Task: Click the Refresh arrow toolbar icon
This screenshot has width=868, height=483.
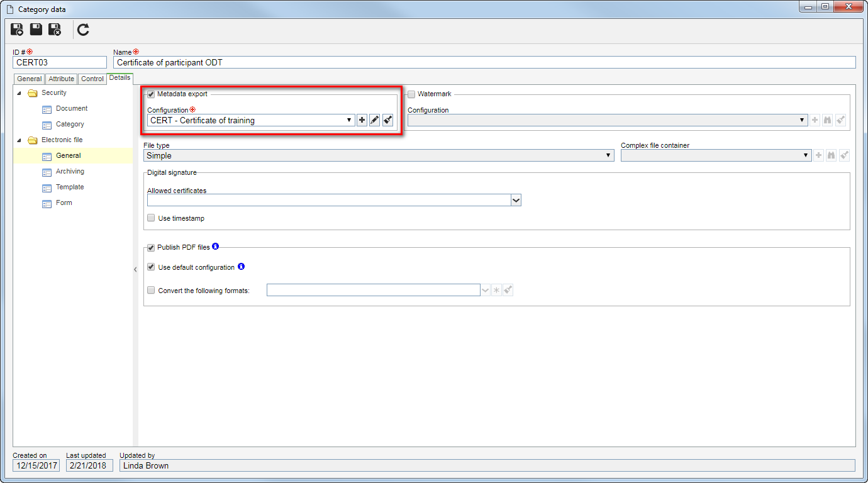Action: click(x=83, y=29)
